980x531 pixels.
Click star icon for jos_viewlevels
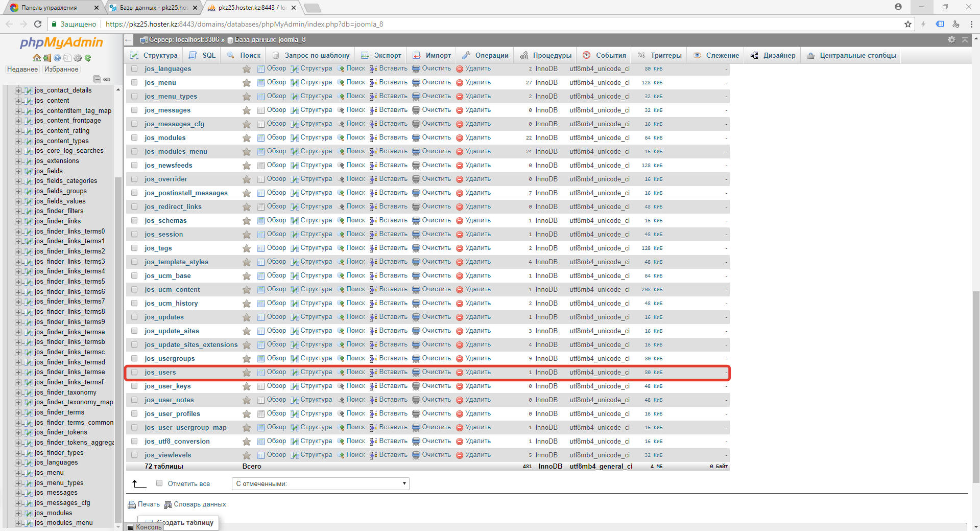[247, 455]
